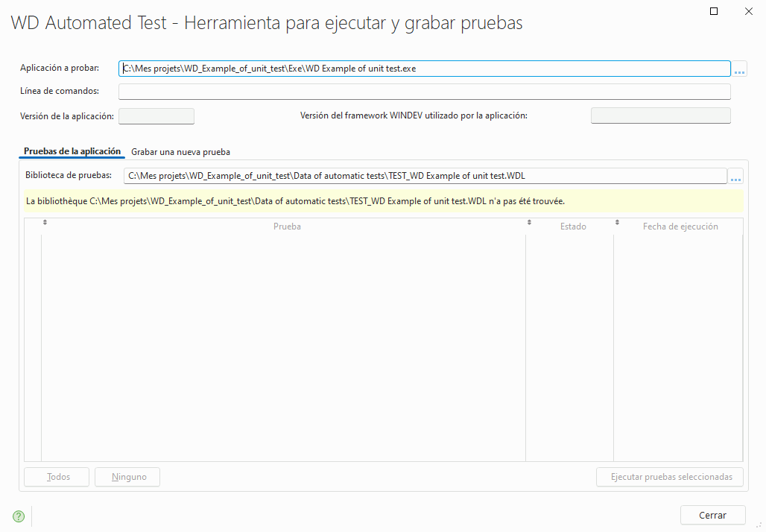
Task: Click the window title 'WD Automated Test'
Action: 89,23
